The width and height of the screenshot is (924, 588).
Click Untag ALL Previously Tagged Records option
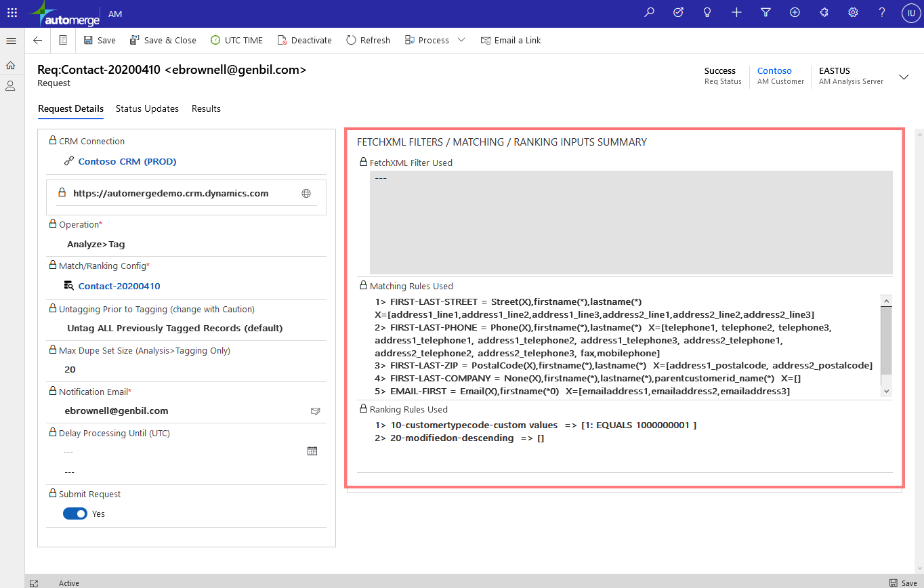click(174, 329)
